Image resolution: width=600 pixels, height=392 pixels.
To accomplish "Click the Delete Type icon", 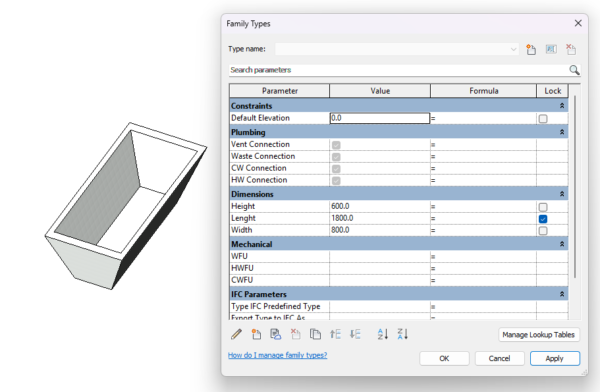I will click(x=571, y=49).
